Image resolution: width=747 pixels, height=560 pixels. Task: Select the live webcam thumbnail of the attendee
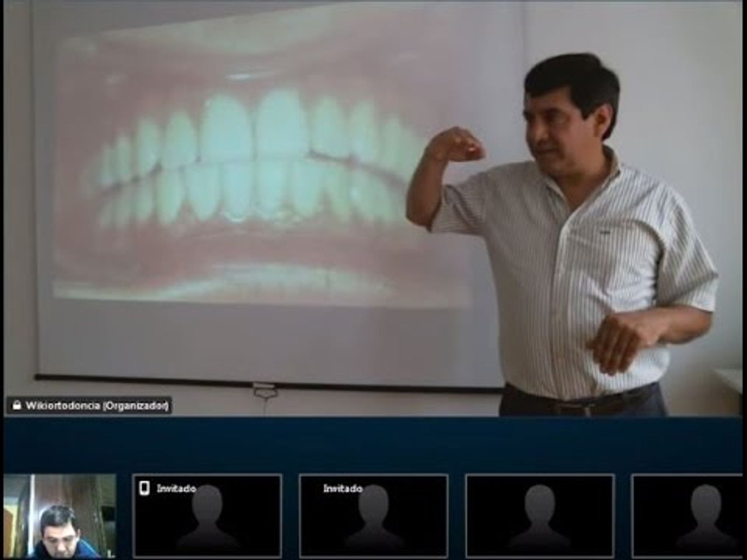pyautogui.click(x=59, y=516)
